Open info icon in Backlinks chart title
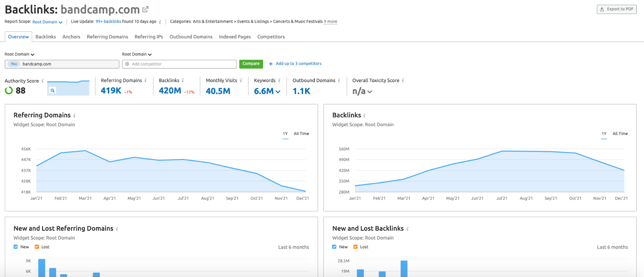The width and height of the screenshot is (644, 277). pos(365,116)
